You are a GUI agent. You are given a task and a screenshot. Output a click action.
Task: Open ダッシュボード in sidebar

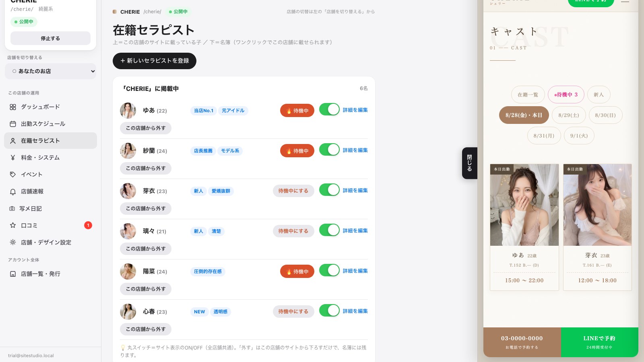tap(50, 107)
